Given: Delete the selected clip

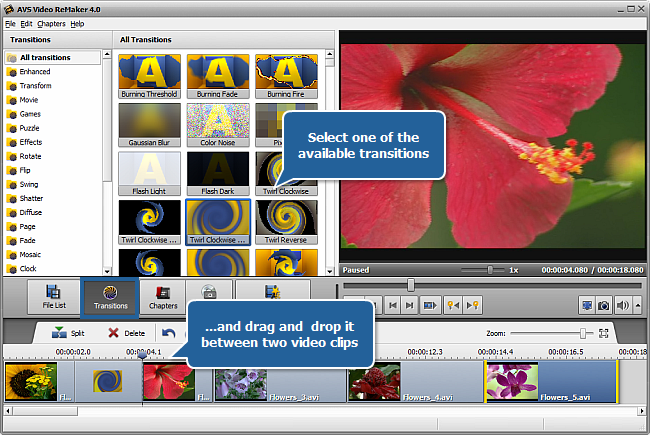Looking at the screenshot, I should coord(126,333).
